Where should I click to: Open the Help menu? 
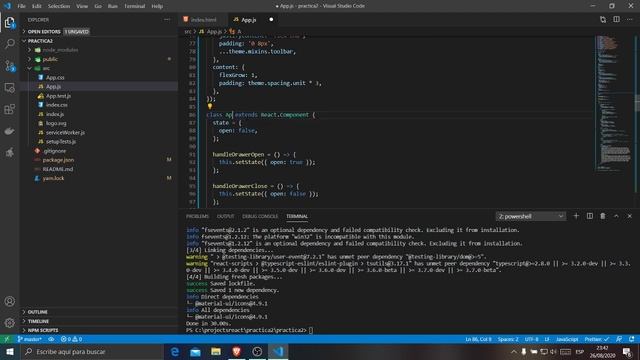(x=157, y=6)
